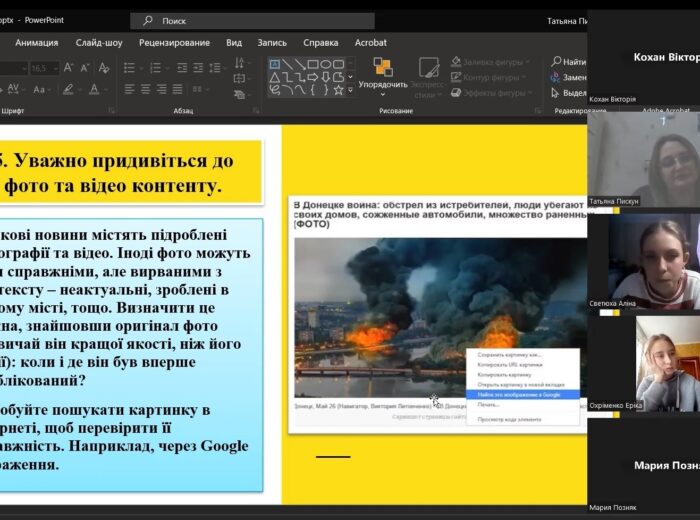Viewport: 700px width, 520px height.
Task: Click the font color A swatch
Action: coord(95,90)
